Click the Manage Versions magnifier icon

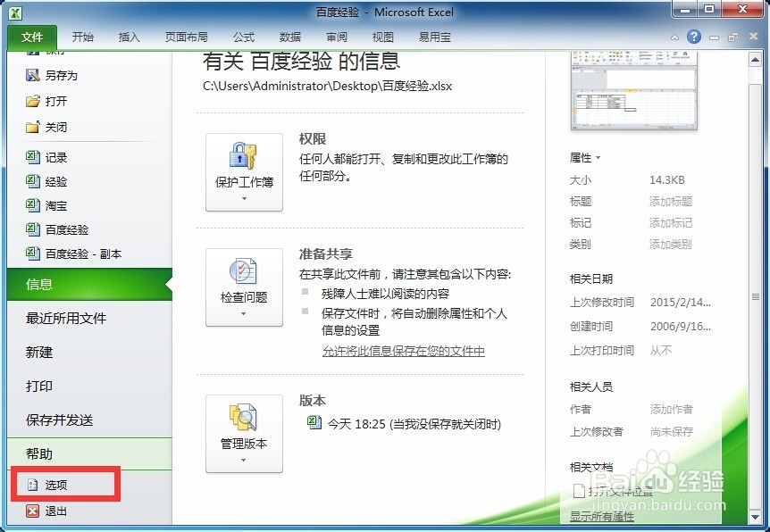[243, 417]
